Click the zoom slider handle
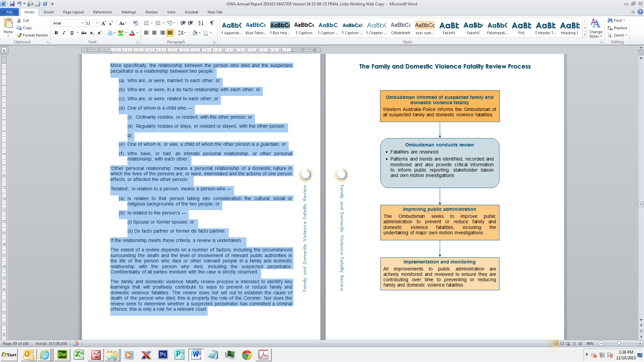The height and width of the screenshot is (362, 644). tap(619, 344)
